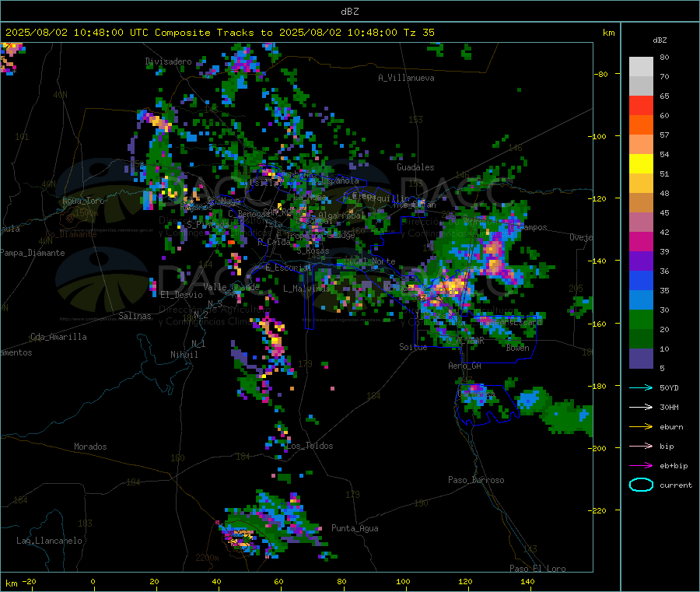Screen dimensions: 700x592
Task: Click the -80 km axis tick label
Action: click(x=601, y=74)
